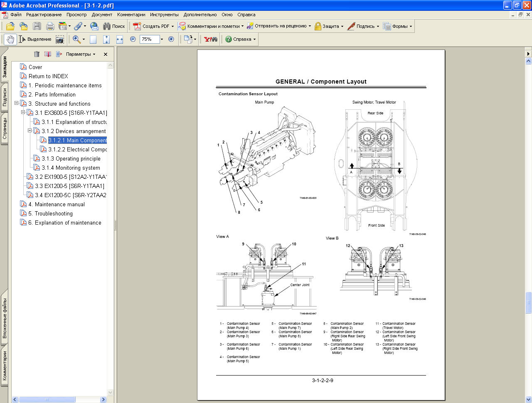532x403 pixels.
Task: Delete bookmark with trash can icon
Action: 37,54
